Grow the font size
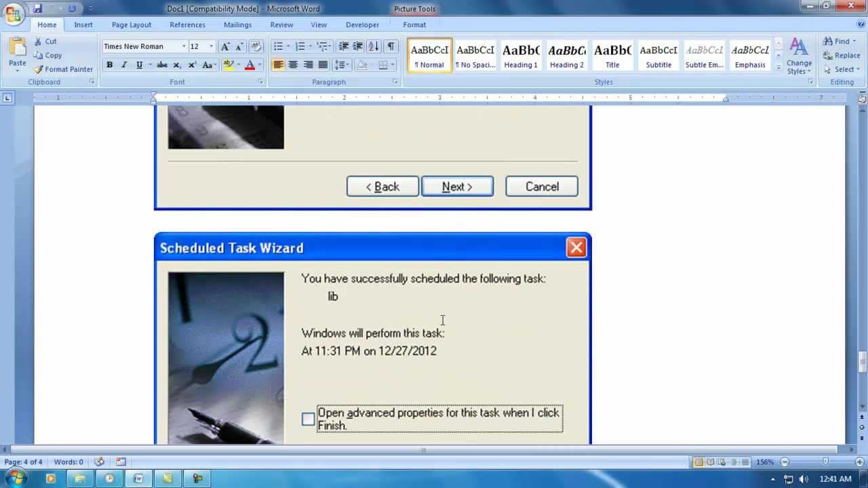Viewport: 868px width, 488px height. tap(225, 46)
